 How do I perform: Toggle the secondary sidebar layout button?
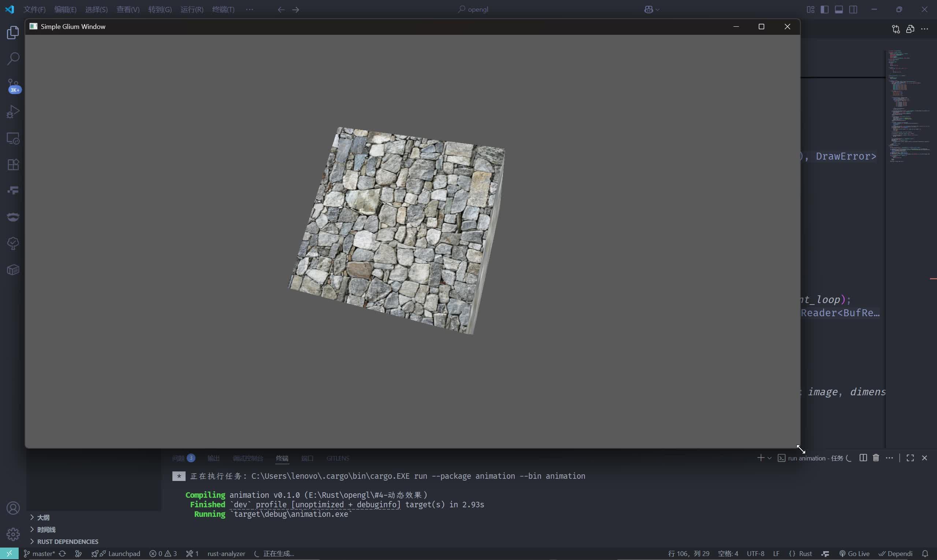[x=853, y=10]
